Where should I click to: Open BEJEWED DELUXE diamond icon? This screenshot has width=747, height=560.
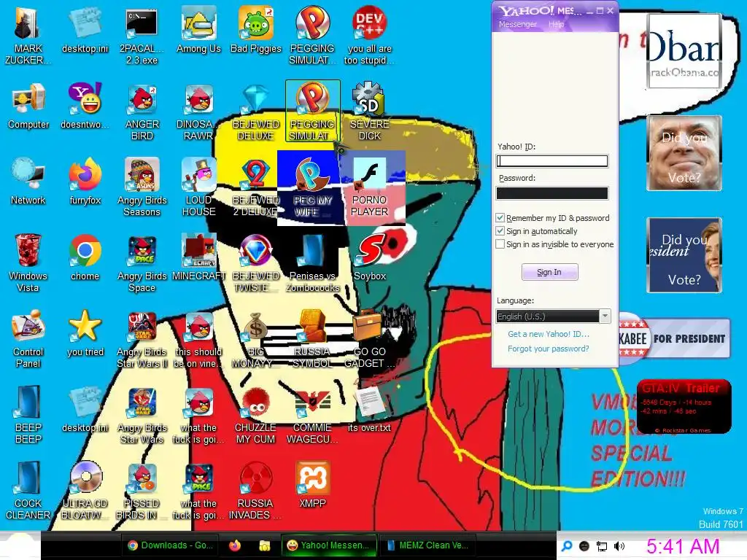pyautogui.click(x=256, y=112)
